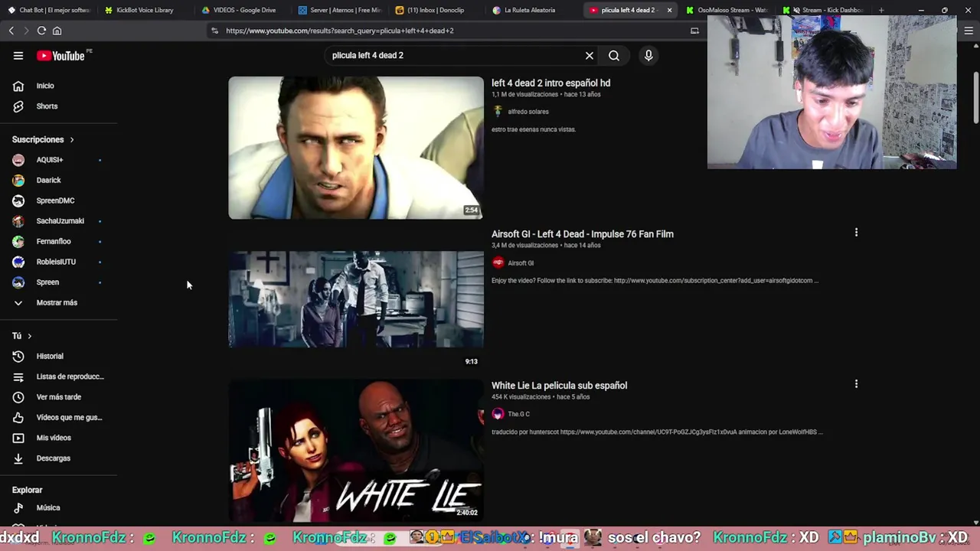Click the browser address bar URL
The image size is (980, 551).
(x=340, y=31)
